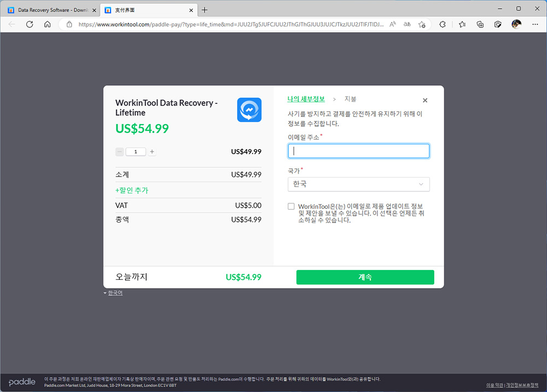Open the user profile avatar
Image resolution: width=547 pixels, height=392 pixels.
[x=516, y=25]
